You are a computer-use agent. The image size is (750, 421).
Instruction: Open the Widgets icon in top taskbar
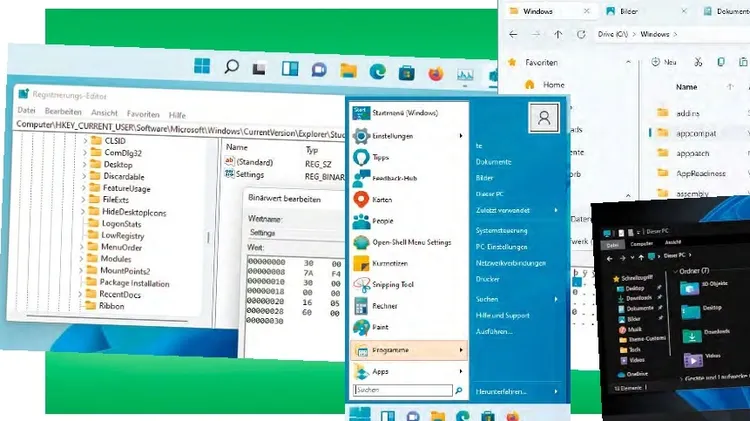(x=290, y=69)
